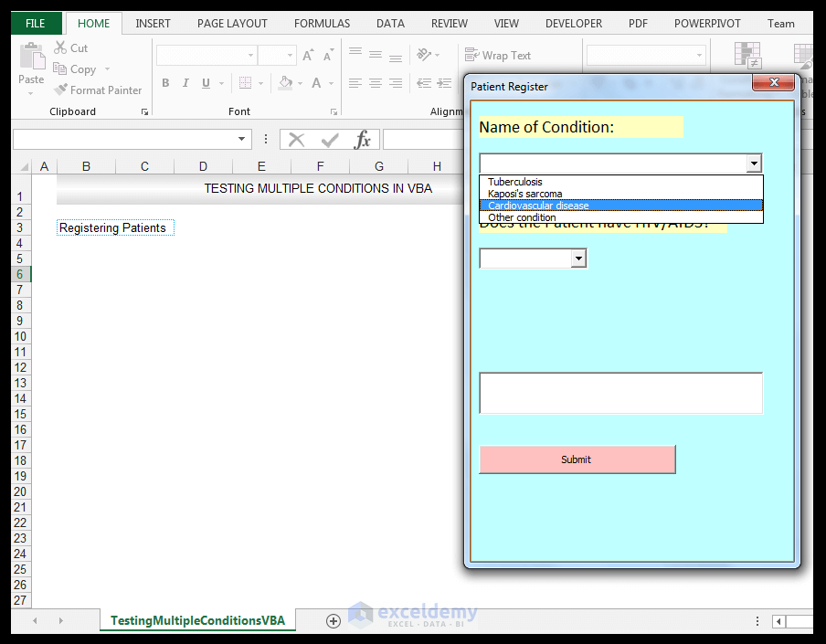This screenshot has height=644, width=826.
Task: Click the formula bar Cancel X icon
Action: [297, 140]
